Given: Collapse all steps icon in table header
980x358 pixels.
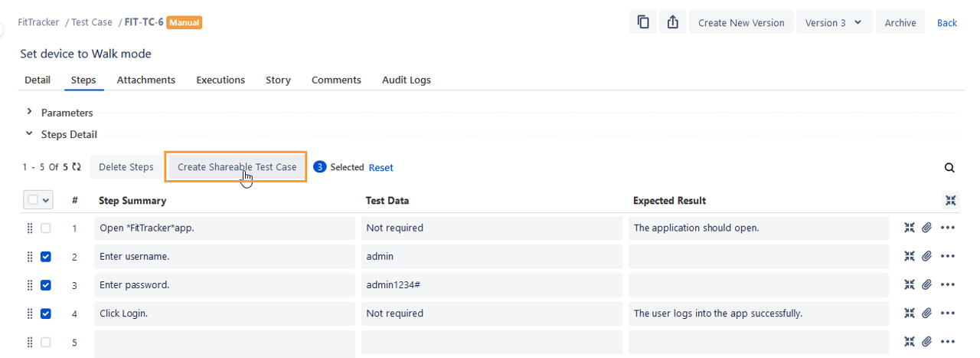Looking at the screenshot, I should point(950,200).
